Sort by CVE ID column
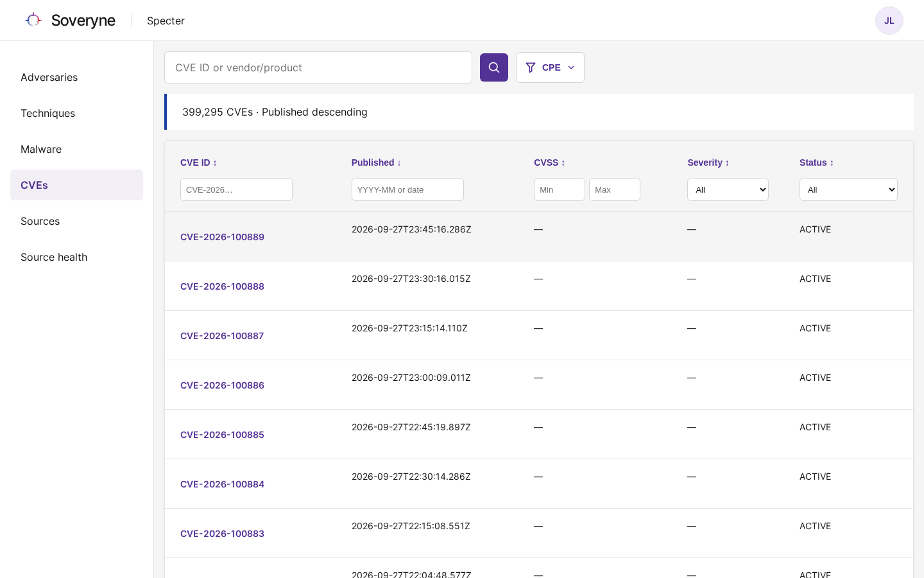Viewport: 924px width, 578px height. 198,162
